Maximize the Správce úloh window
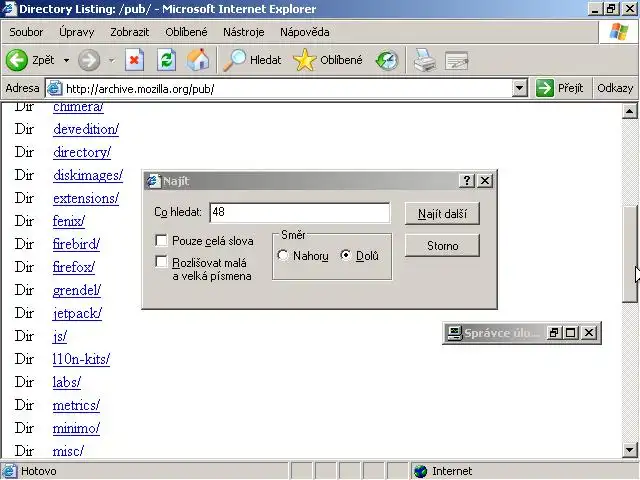The height and width of the screenshot is (480, 640). point(571,333)
